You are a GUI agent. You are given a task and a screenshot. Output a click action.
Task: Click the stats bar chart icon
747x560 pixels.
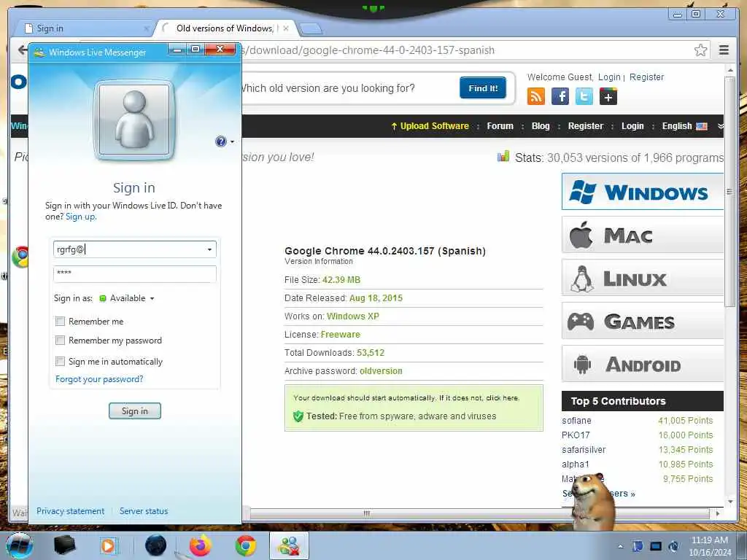[x=503, y=157]
